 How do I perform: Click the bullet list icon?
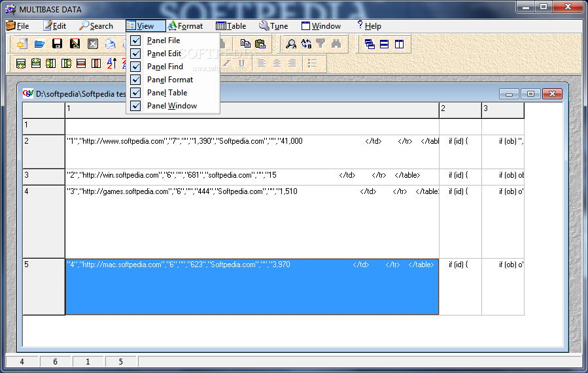[x=313, y=63]
